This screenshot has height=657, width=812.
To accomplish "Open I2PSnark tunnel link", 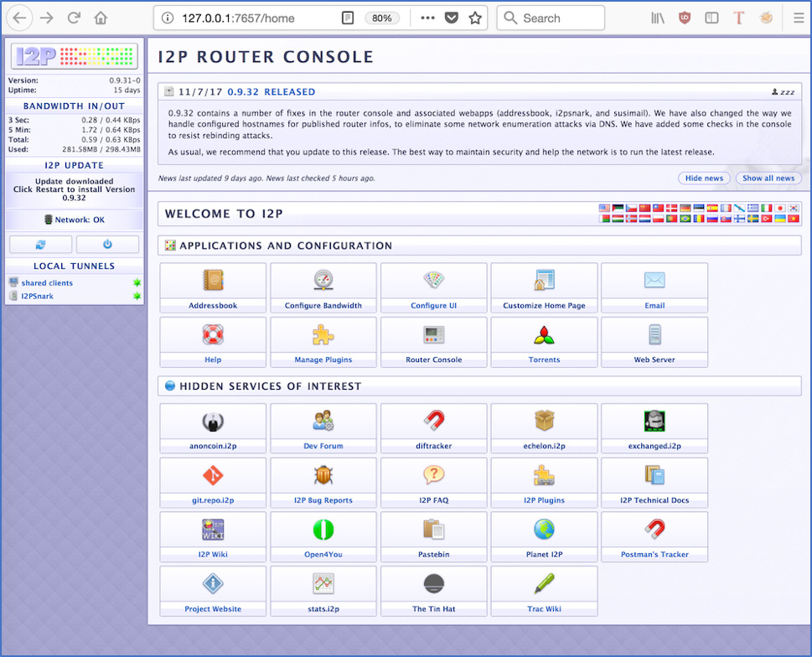I will [x=37, y=296].
